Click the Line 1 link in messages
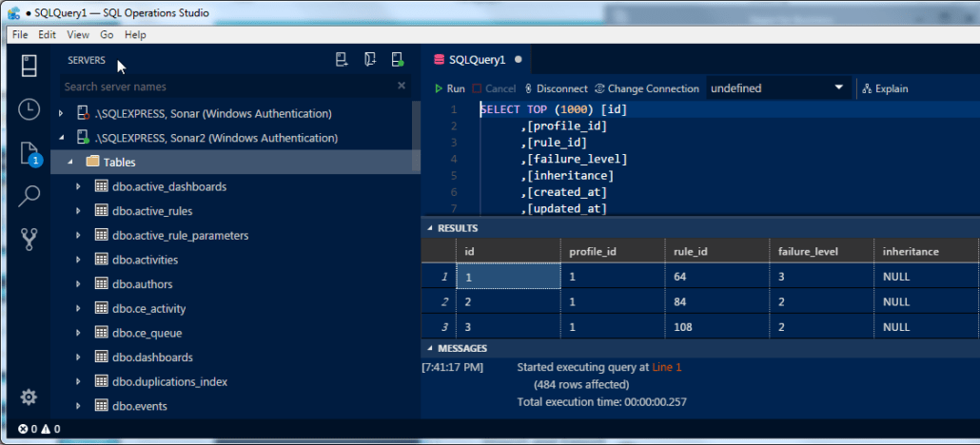This screenshot has width=980, height=445. [666, 366]
